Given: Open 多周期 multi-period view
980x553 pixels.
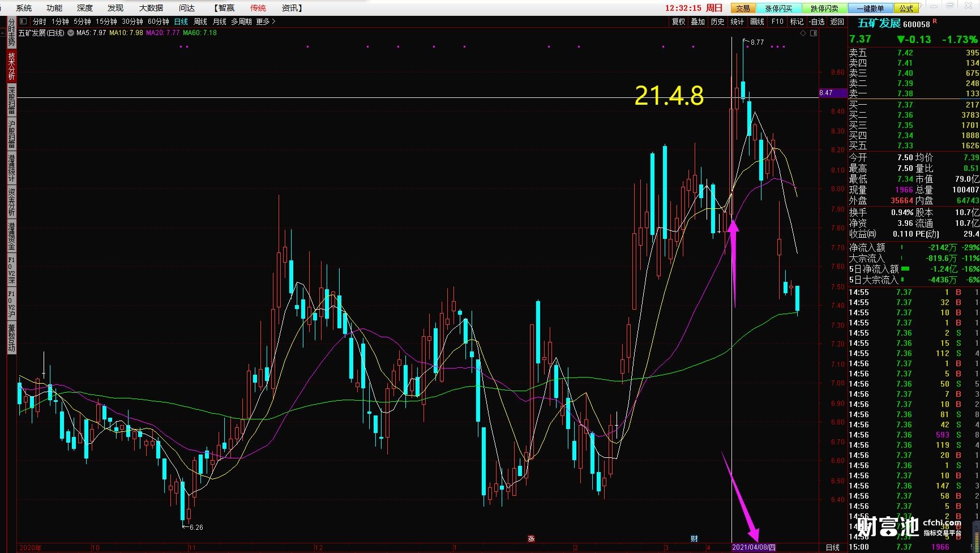Looking at the screenshot, I should (x=241, y=22).
